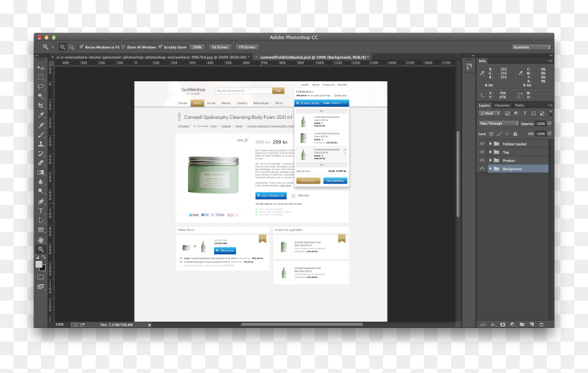Viewport: 588px width, 373px height.
Task: Add a layer style (fx)
Action: click(x=493, y=324)
